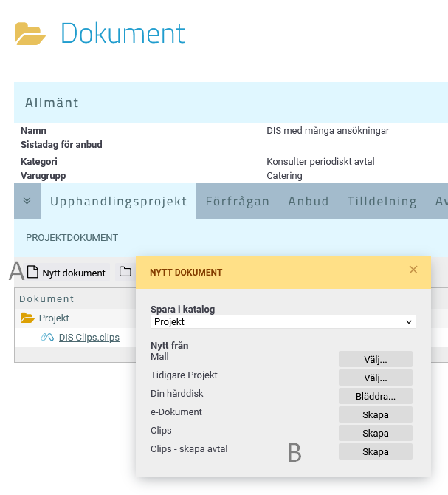Click the Dokument page folder icon

coord(30,33)
